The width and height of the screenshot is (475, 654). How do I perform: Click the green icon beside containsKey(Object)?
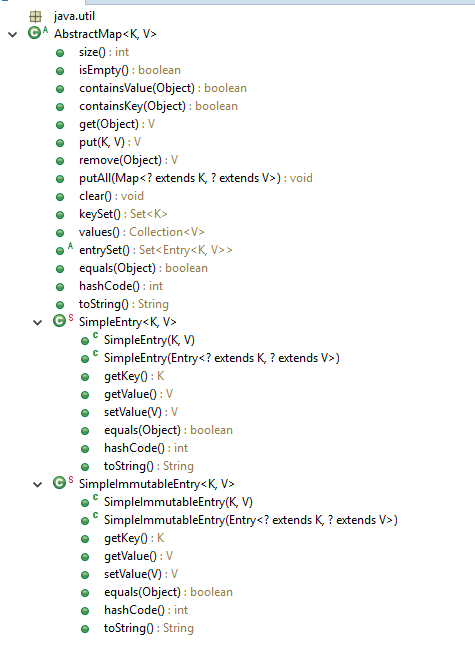[60, 107]
